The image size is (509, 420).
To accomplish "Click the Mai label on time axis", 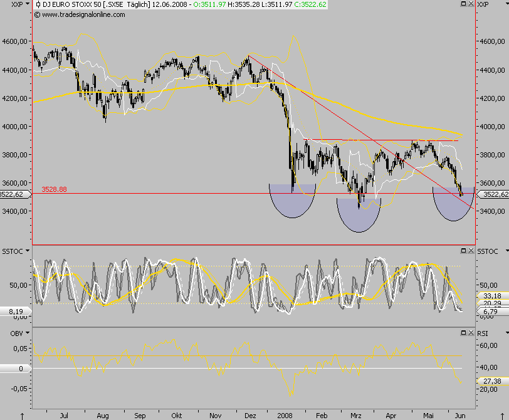I will 428,416.
